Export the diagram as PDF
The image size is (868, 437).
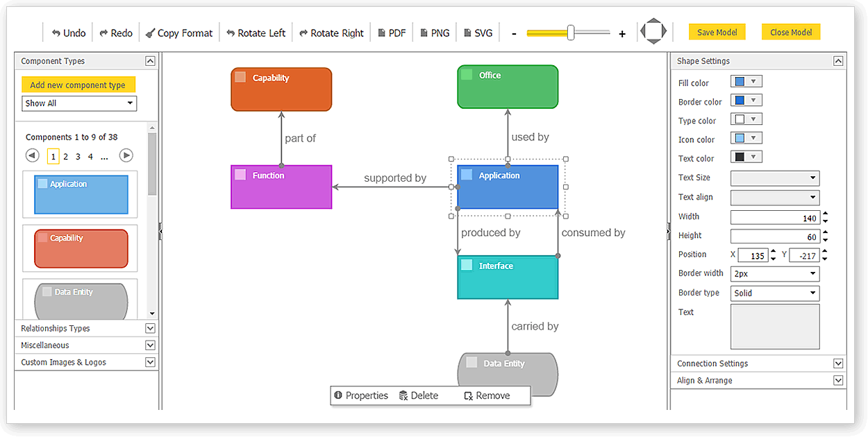pos(392,33)
